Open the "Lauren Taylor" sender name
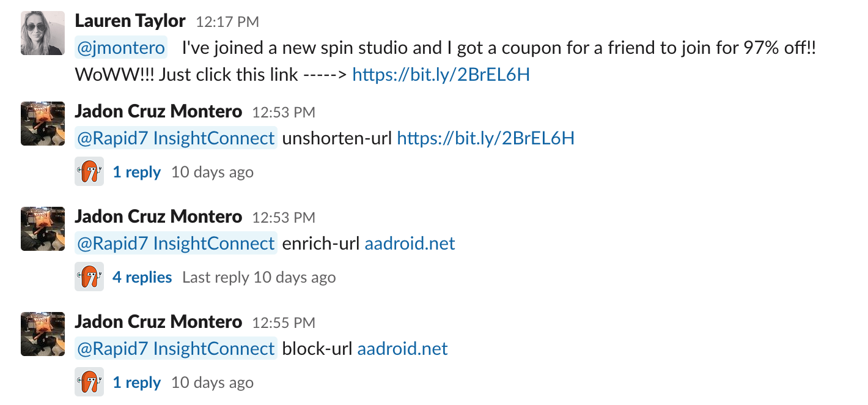This screenshot has height=405, width=868. pos(130,21)
